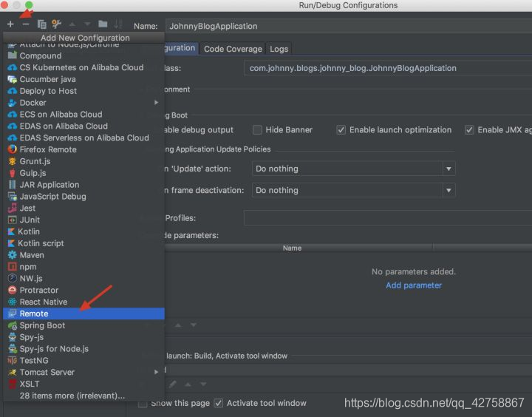Click the Grunt.js icon

[13, 161]
